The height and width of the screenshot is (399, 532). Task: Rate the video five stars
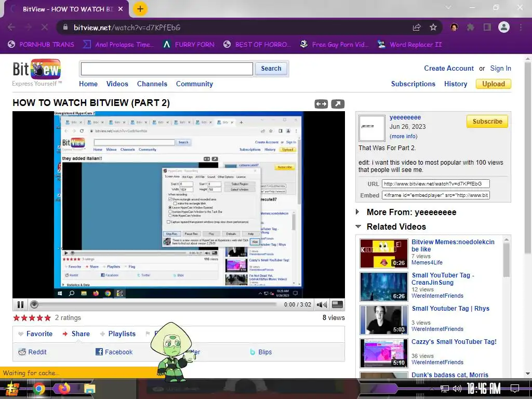point(47,318)
